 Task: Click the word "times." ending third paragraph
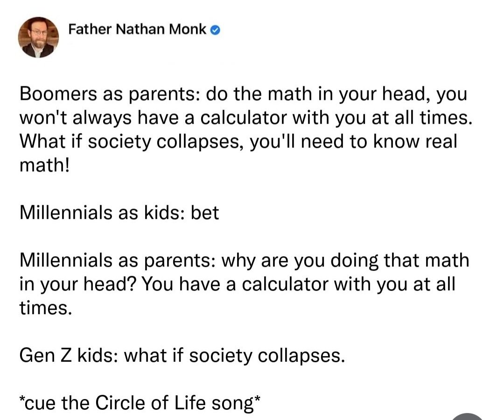point(46,308)
